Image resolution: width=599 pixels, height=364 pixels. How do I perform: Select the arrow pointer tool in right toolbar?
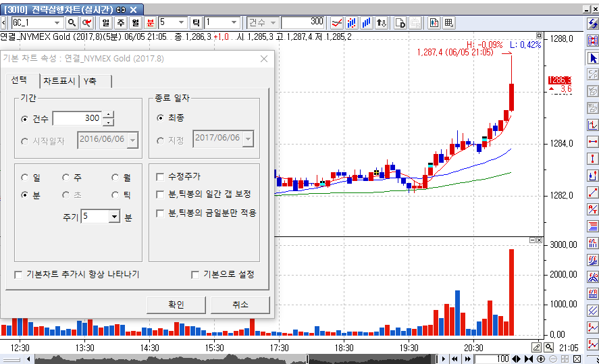tap(593, 58)
